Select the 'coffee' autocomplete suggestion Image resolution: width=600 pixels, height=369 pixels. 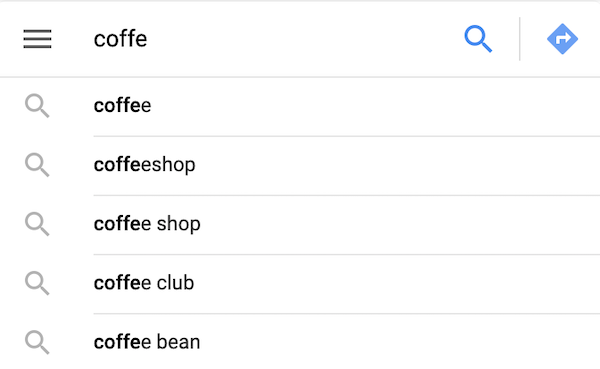click(x=300, y=106)
